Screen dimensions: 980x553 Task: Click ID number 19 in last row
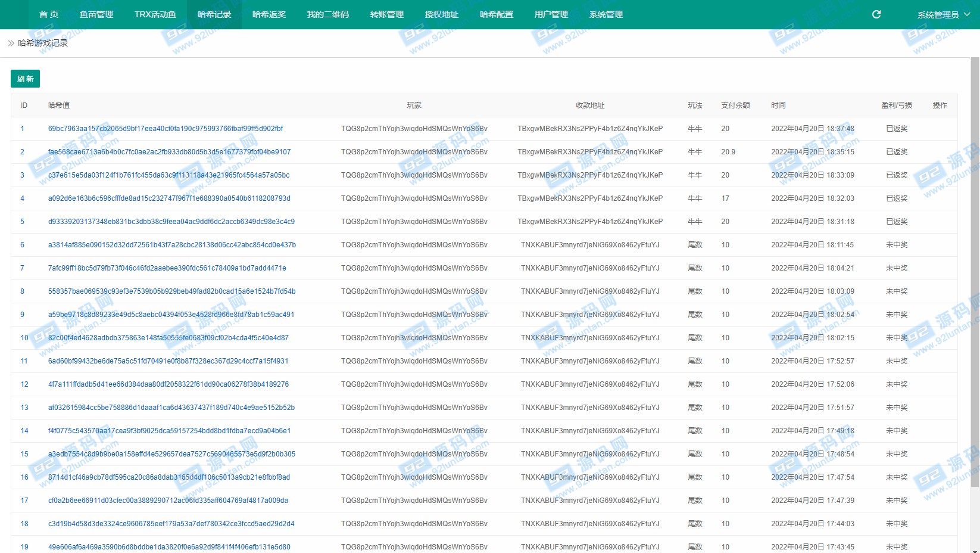click(24, 547)
